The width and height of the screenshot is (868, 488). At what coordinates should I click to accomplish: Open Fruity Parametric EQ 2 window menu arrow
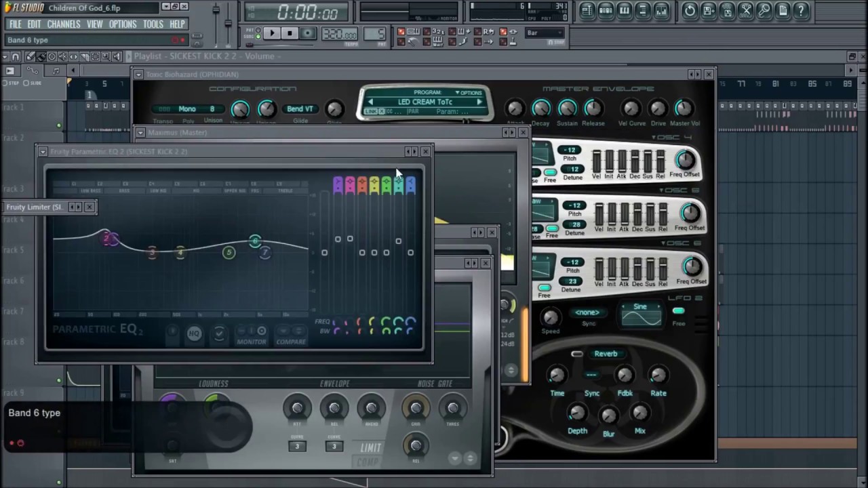click(43, 152)
